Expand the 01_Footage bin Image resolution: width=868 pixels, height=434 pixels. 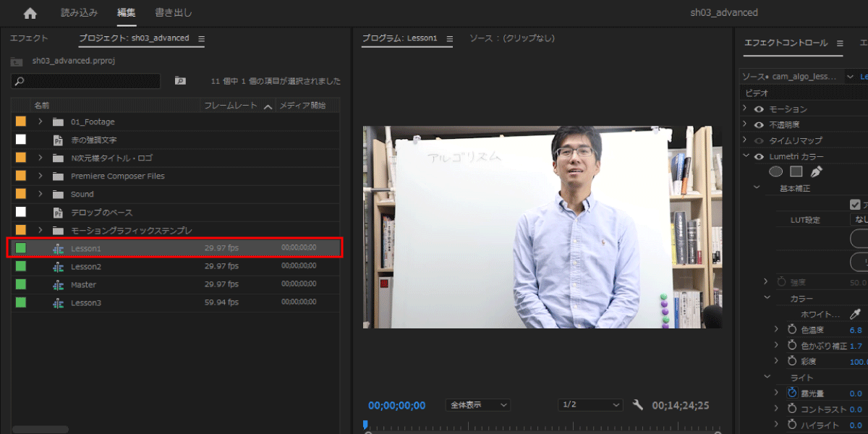[41, 122]
